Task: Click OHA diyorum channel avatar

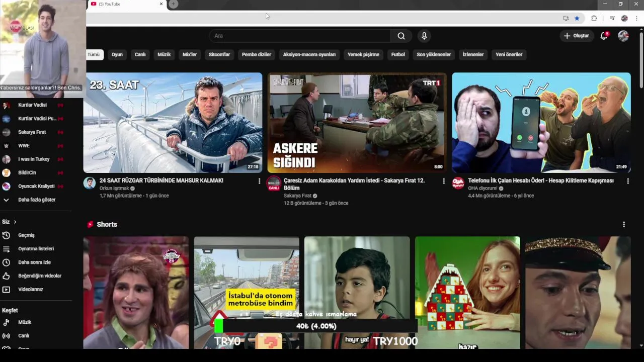Action: 458,183
